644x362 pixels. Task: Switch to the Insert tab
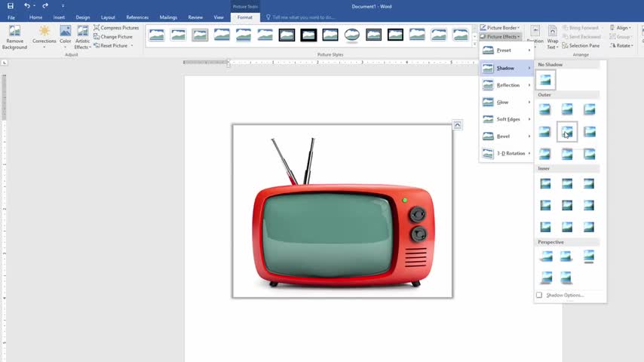[59, 17]
